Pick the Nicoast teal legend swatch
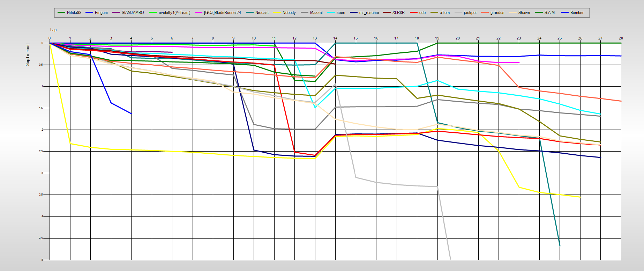644x271 pixels. click(x=250, y=13)
